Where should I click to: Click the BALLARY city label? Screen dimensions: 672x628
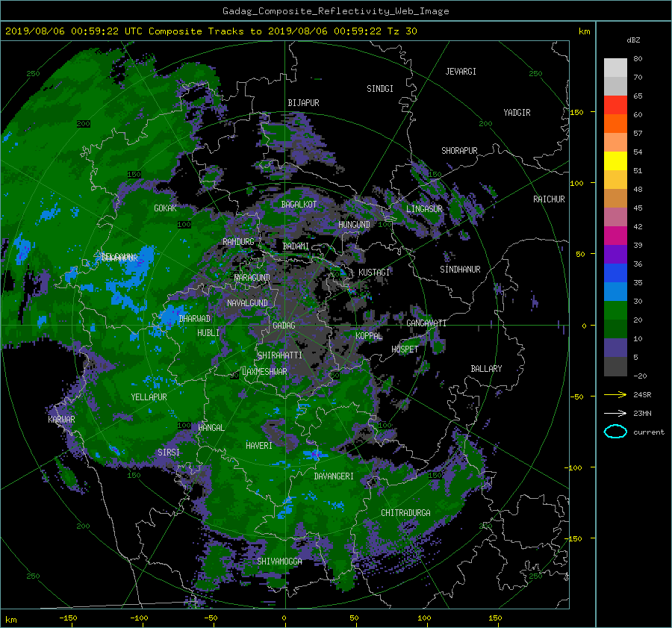click(486, 369)
